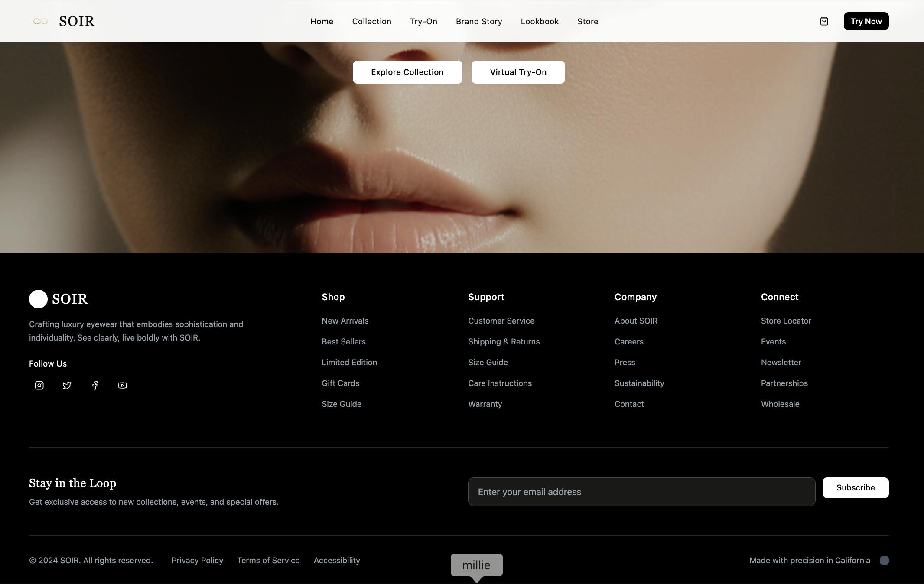Open the Collection nav menu item

(x=371, y=21)
